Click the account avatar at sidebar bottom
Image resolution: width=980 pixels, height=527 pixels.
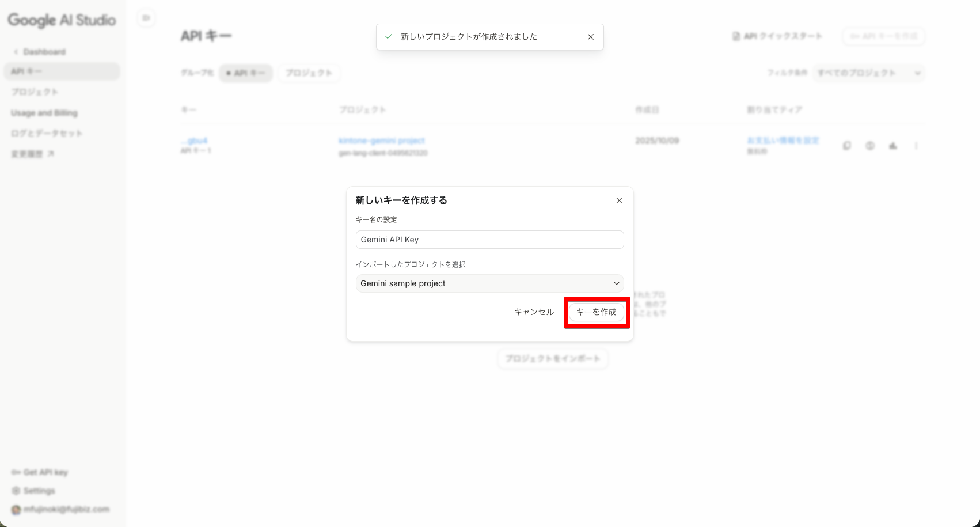click(x=16, y=510)
